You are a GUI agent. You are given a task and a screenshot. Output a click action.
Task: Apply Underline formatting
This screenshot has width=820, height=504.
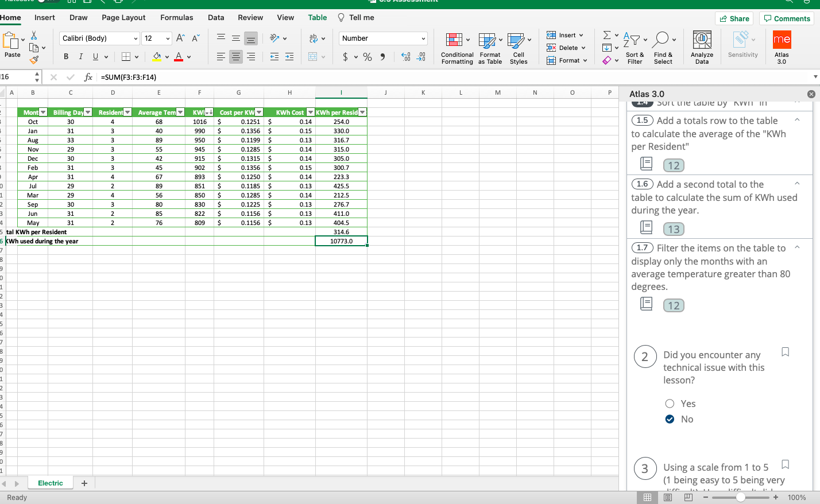point(95,56)
